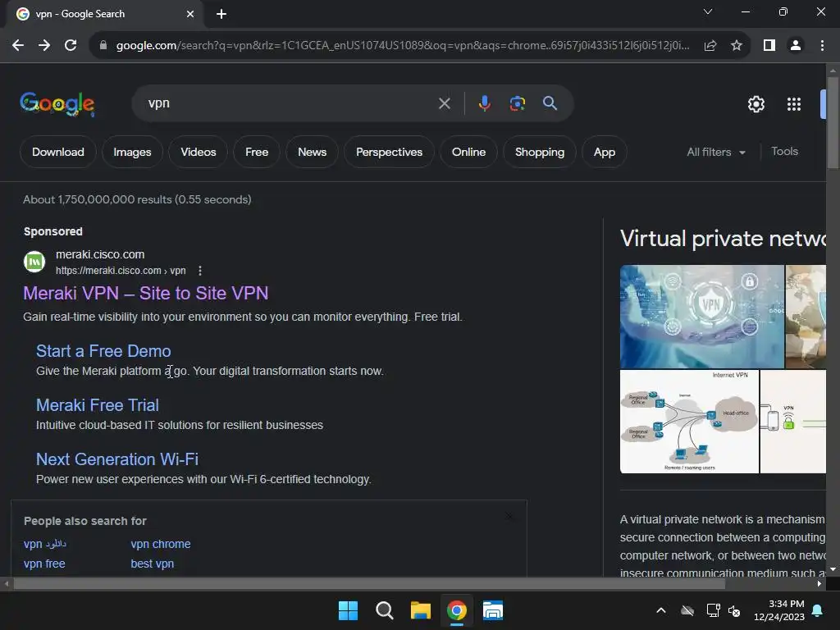
Task: Open the Chrome side panel
Action: click(x=769, y=46)
